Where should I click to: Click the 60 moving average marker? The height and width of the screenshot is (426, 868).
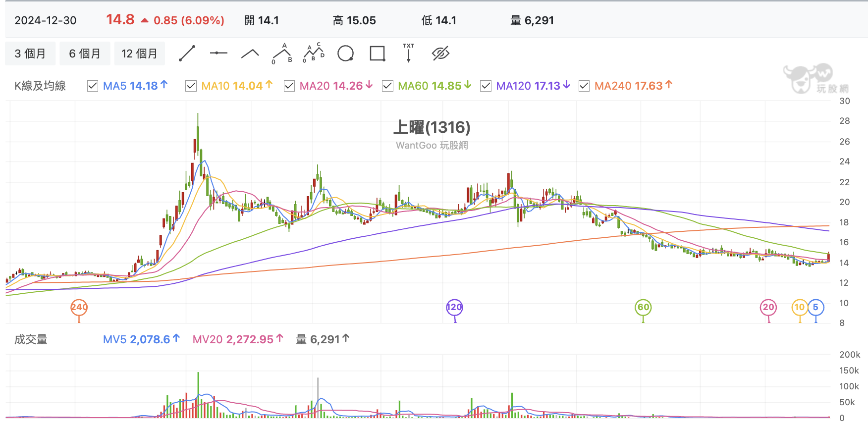643,308
